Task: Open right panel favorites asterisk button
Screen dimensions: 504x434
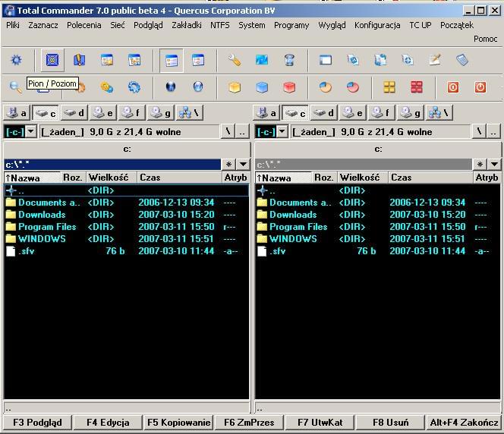Action: tap(480, 165)
